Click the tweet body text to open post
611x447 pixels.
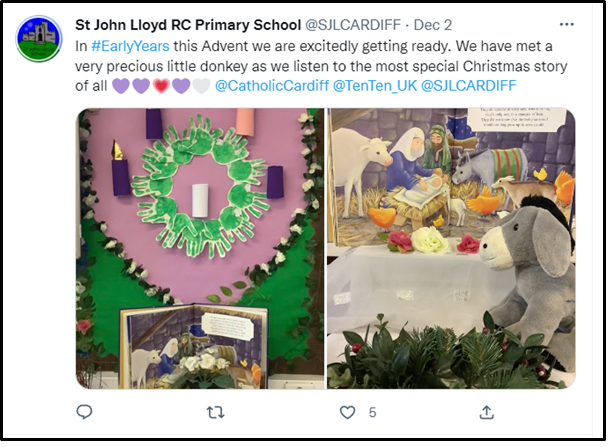tap(321, 66)
